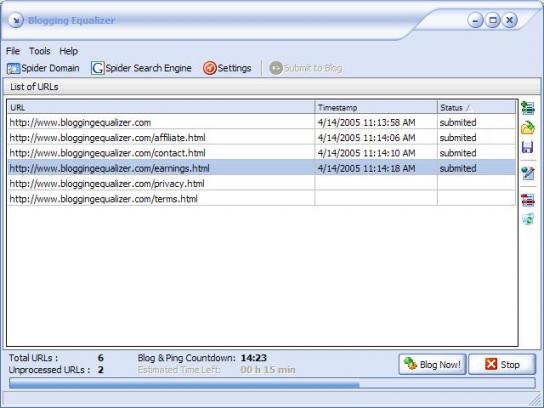Viewport: 544px width, 408px height.
Task: Click the add URL icon in right sidebar
Action: tap(528, 108)
